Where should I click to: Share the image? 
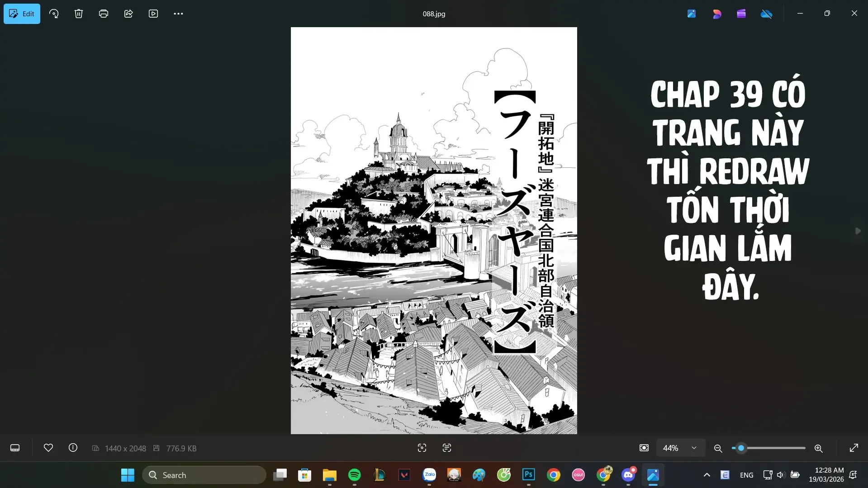click(x=128, y=14)
